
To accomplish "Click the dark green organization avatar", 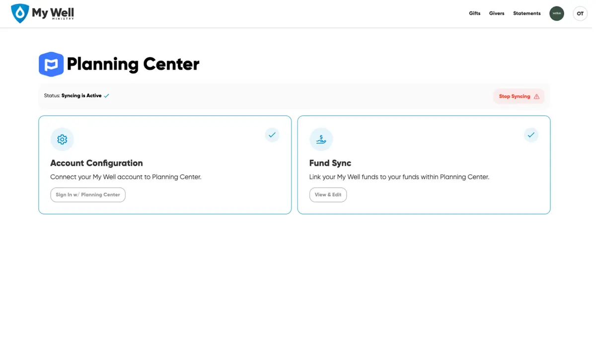I will point(556,13).
